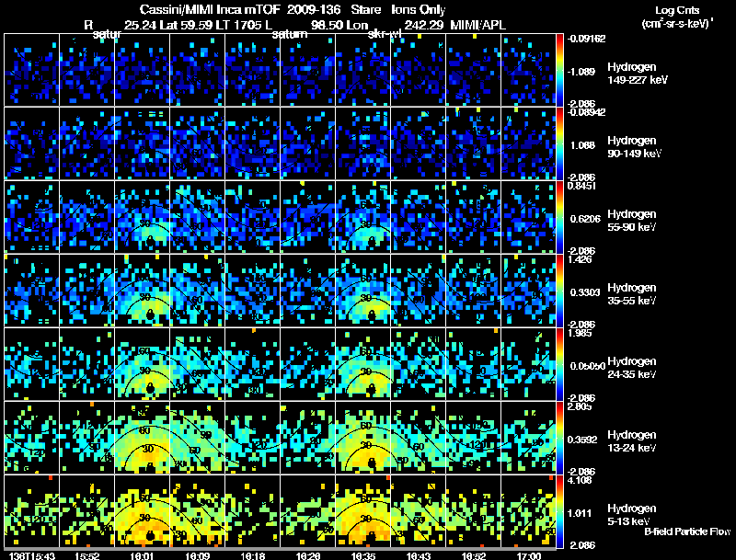The width and height of the screenshot is (736, 560).
Task: Select the Hydrogen 90-149 keV label
Action: [x=634, y=147]
